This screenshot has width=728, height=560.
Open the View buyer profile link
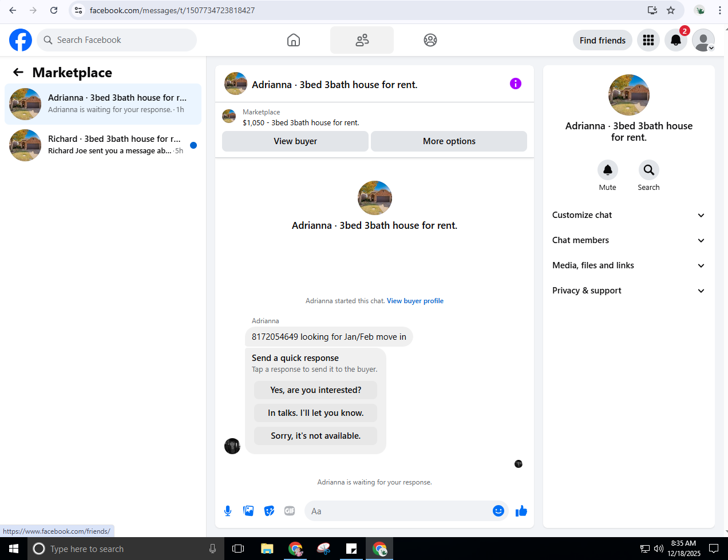point(415,301)
